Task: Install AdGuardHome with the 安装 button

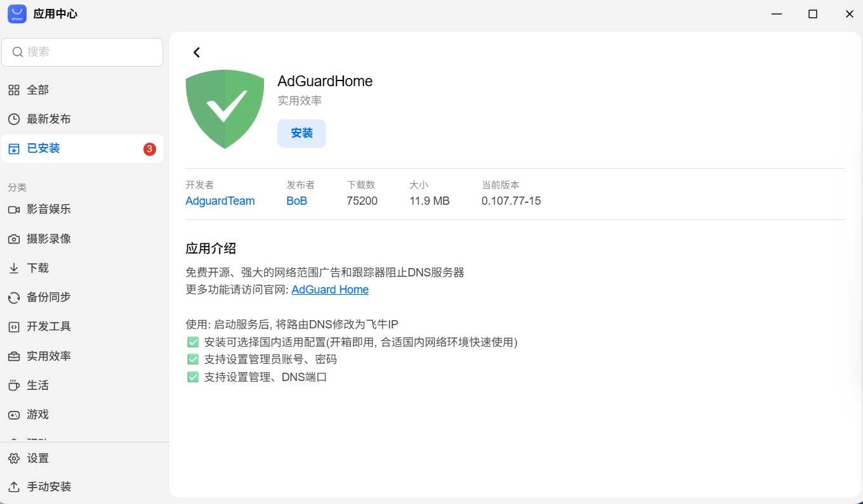Action: (301, 133)
